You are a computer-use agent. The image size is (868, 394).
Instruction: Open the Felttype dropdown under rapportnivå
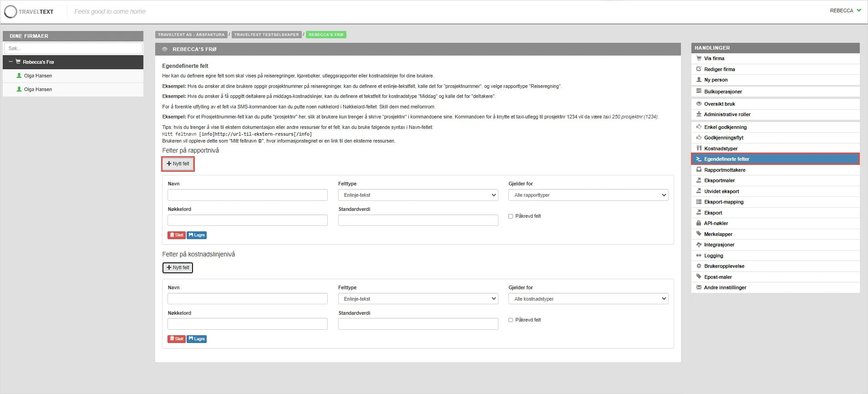click(418, 195)
